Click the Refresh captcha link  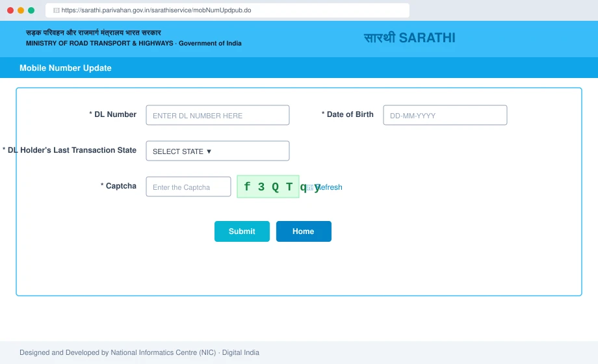coord(329,187)
